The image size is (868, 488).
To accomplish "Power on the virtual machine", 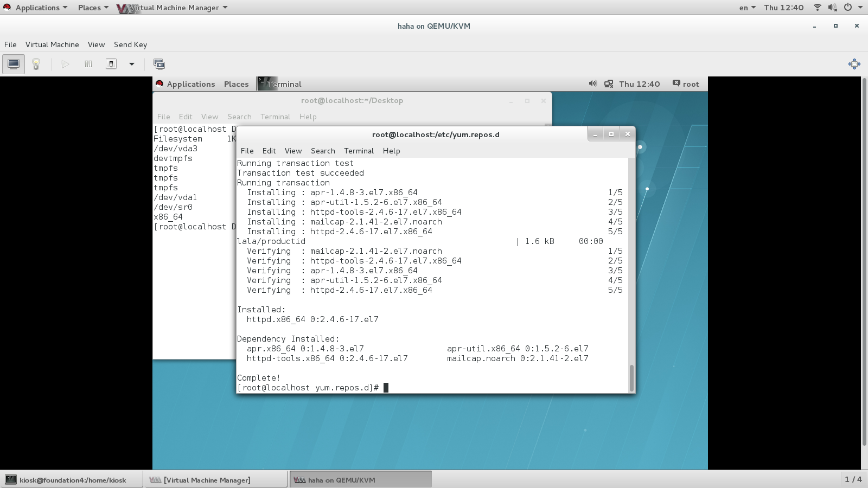I will (x=65, y=64).
